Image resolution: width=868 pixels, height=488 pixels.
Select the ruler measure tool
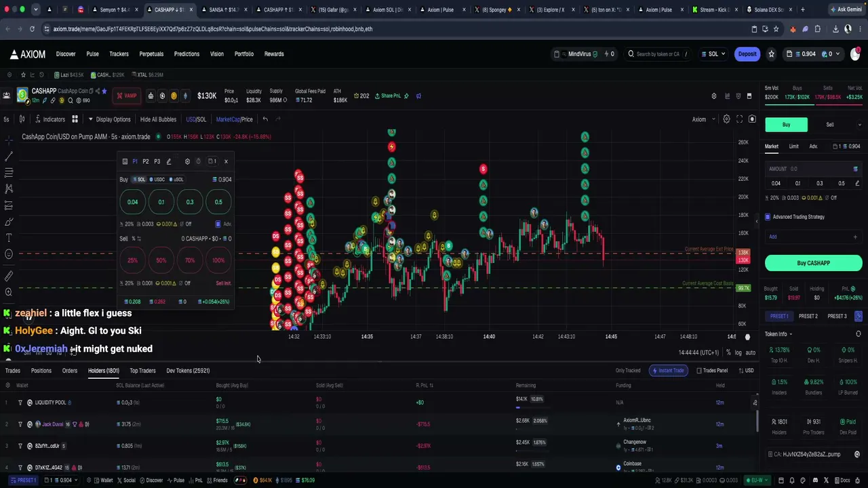click(9, 276)
